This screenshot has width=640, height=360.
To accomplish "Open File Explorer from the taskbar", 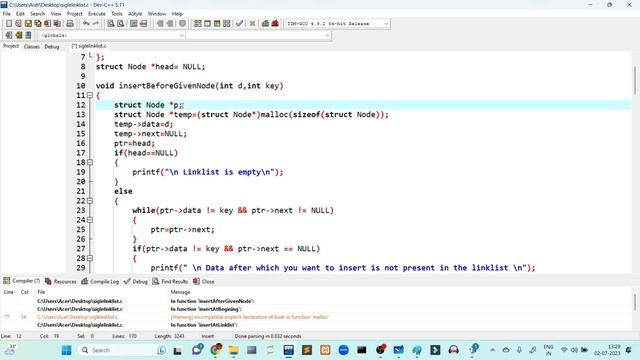I will point(233,350).
